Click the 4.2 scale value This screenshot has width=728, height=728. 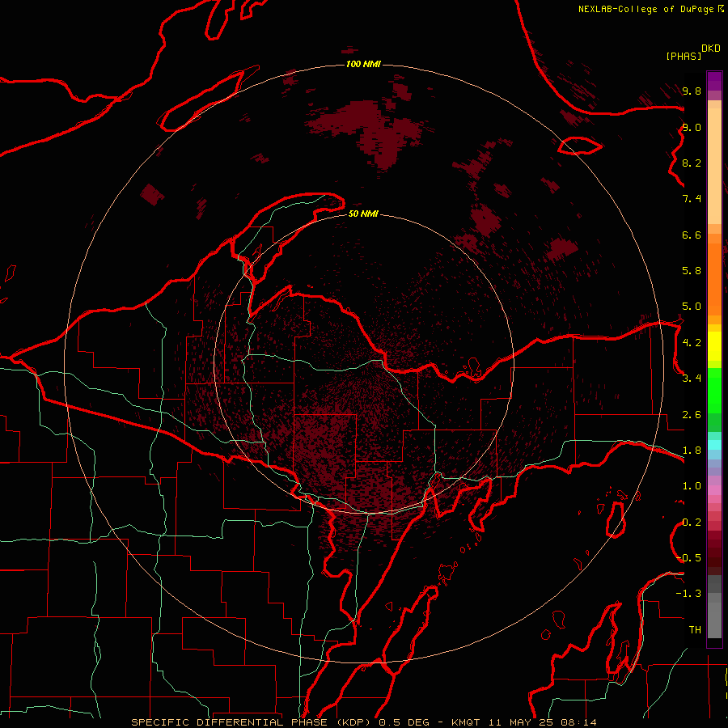[692, 343]
